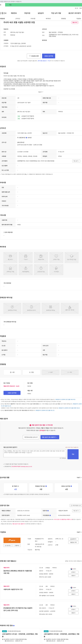
Task: Expand job description with 더보기
Action: click(x=41, y=92)
